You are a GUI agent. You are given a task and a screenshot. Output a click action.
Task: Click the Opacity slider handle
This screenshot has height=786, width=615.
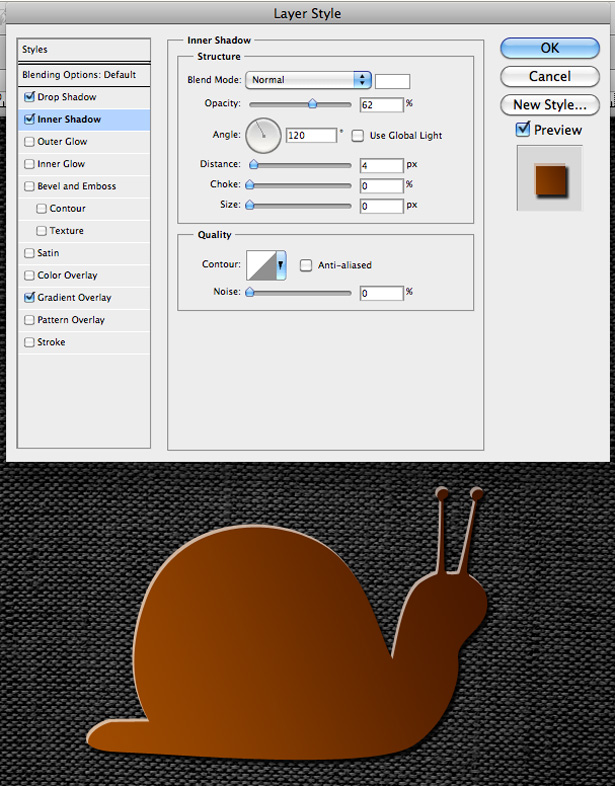[312, 104]
